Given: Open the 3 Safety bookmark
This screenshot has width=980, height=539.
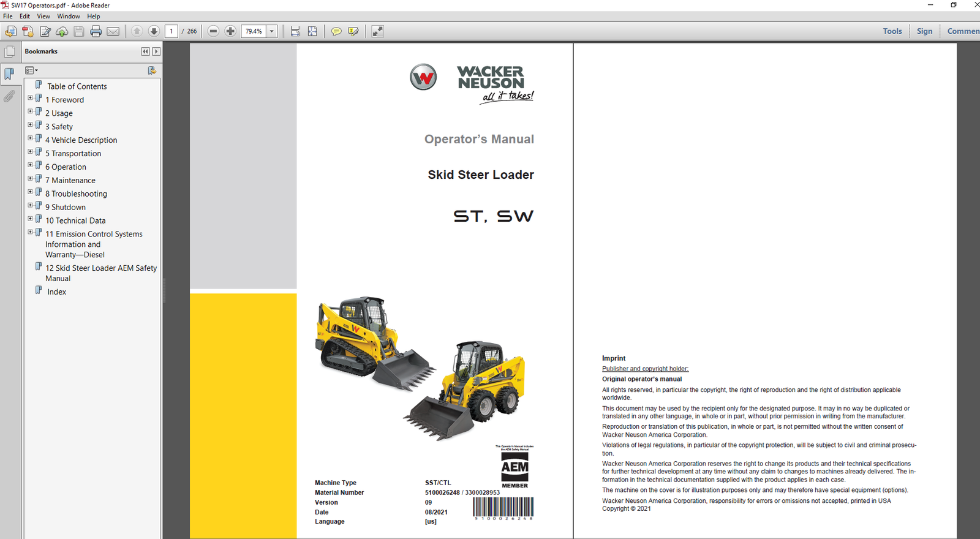Looking at the screenshot, I should pyautogui.click(x=62, y=127).
